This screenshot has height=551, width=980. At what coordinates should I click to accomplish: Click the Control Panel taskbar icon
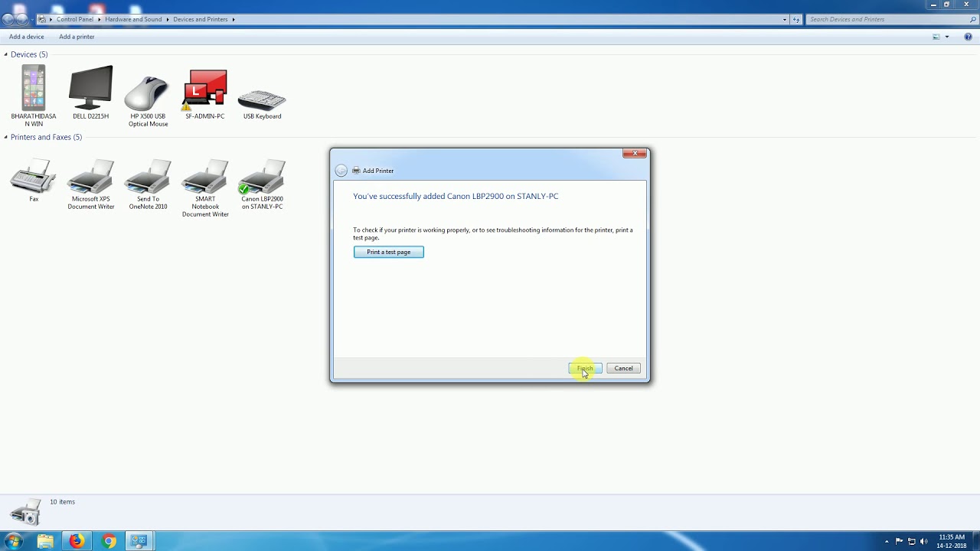coord(139,541)
